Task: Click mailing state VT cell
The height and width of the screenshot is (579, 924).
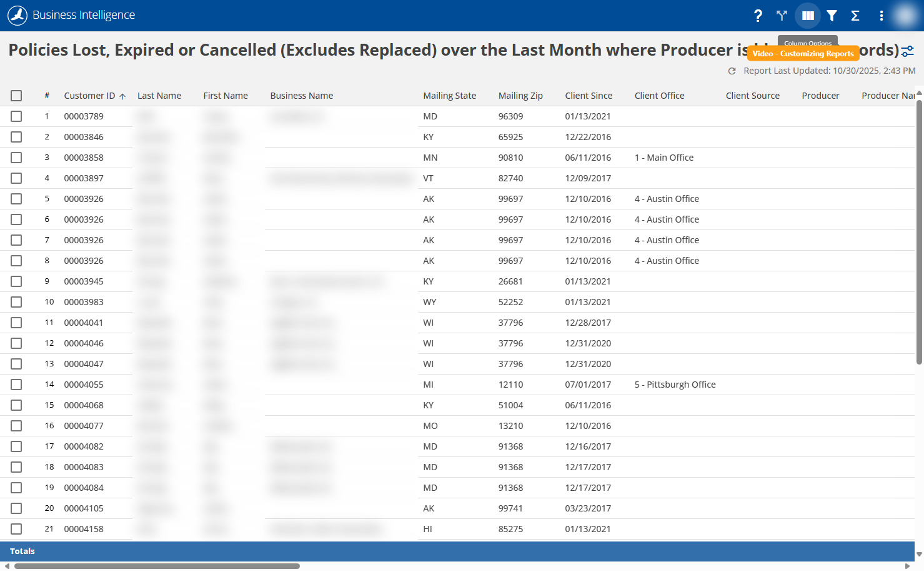Action: click(429, 178)
